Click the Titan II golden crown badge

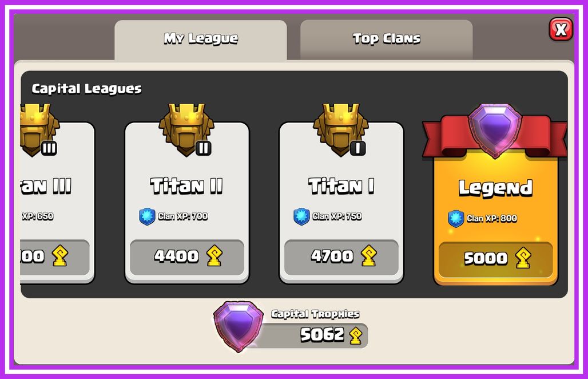click(186, 130)
